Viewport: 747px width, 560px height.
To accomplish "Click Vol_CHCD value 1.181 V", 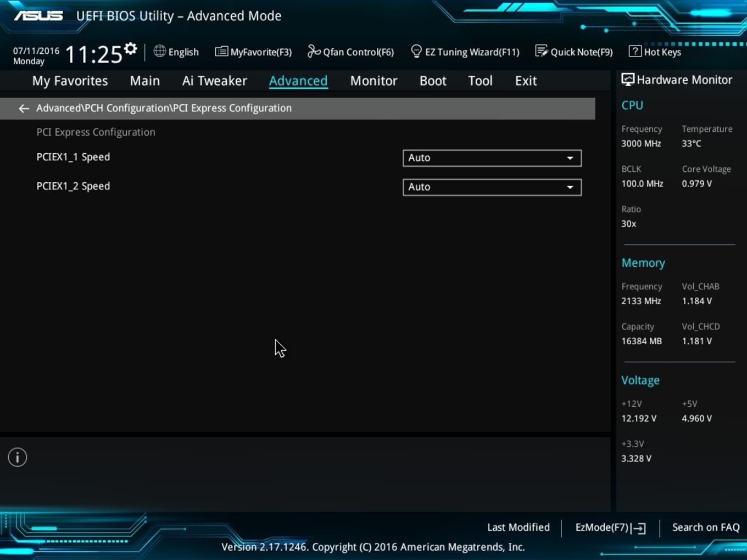I will (x=697, y=341).
